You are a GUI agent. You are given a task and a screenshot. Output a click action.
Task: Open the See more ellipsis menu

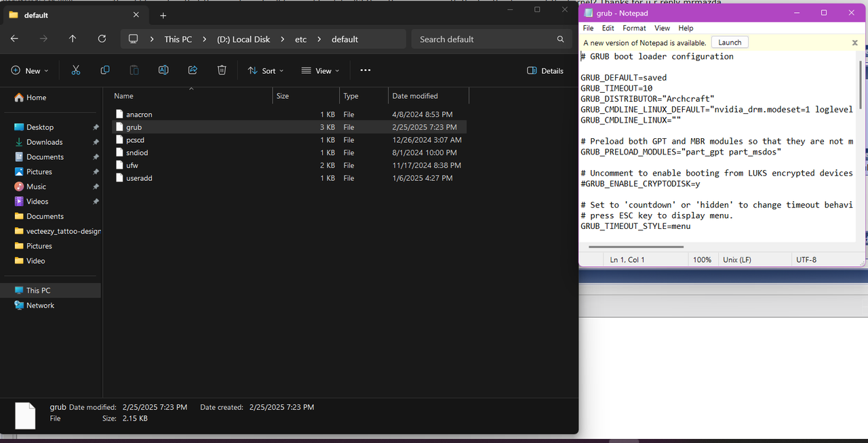[x=366, y=70]
